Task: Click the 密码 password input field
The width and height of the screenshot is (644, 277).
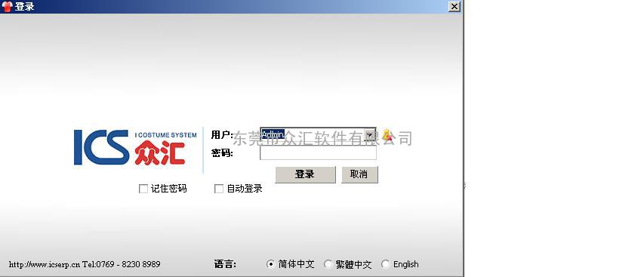Action: (x=318, y=153)
